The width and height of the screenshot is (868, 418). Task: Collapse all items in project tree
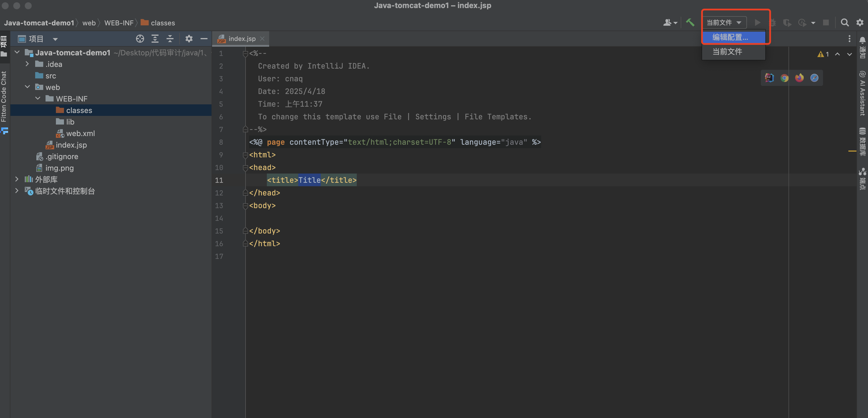(x=170, y=39)
